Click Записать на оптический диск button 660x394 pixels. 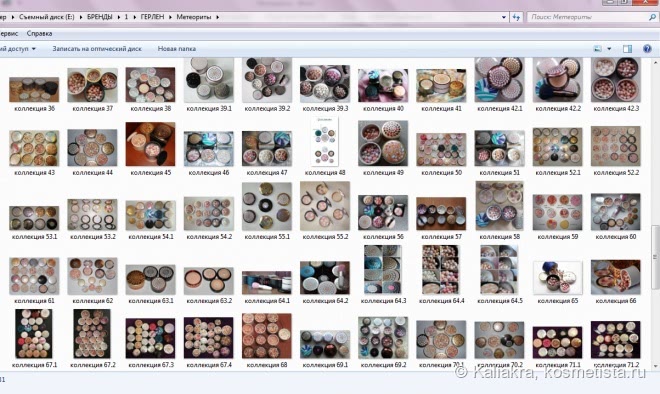click(x=97, y=49)
